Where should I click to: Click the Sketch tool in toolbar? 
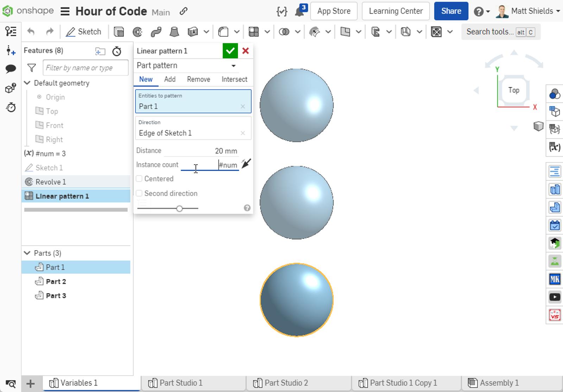point(84,32)
